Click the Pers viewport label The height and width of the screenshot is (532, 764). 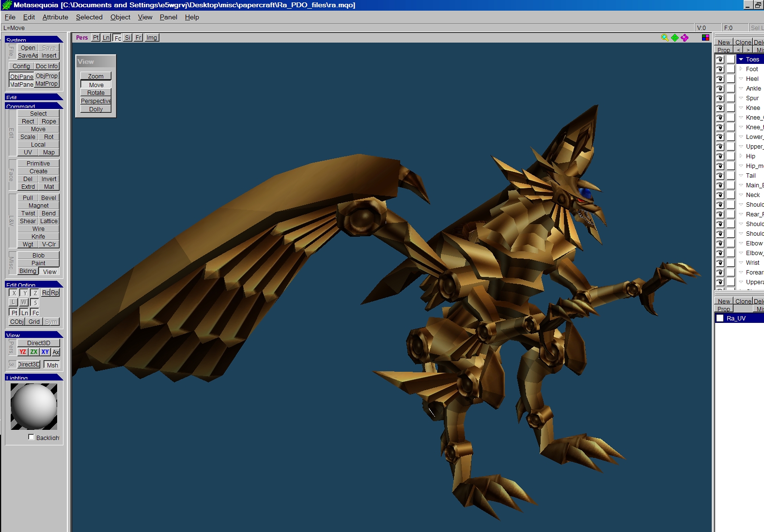coord(82,37)
